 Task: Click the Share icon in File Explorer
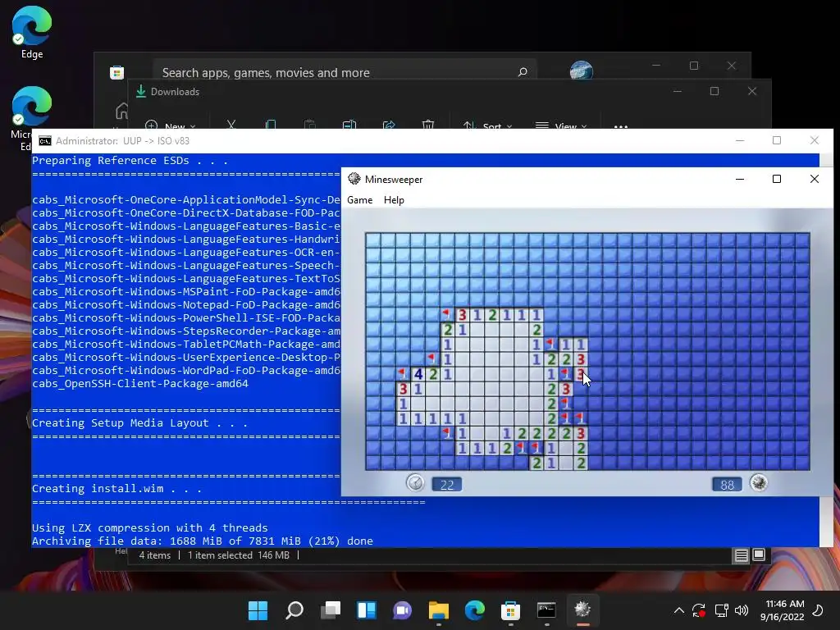click(389, 125)
